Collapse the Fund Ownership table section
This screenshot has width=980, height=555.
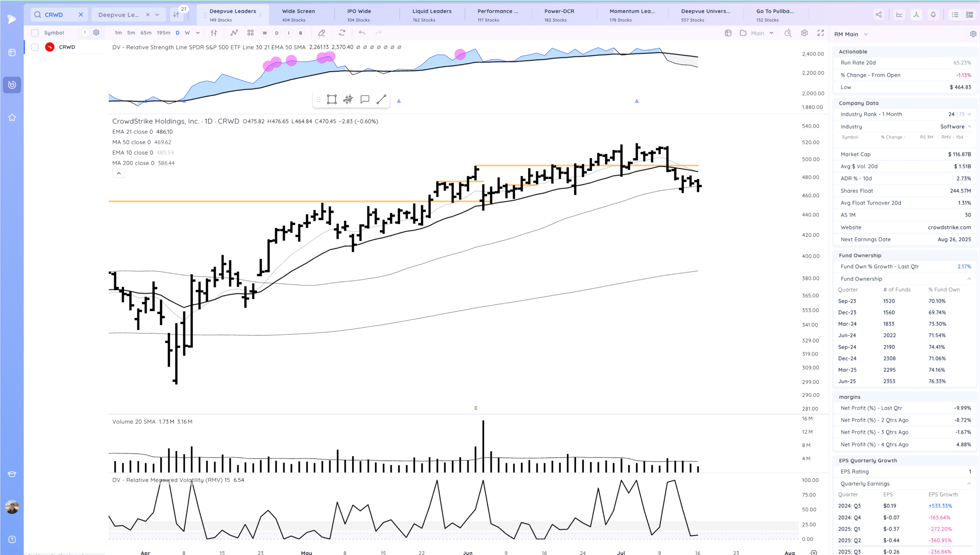[969, 279]
